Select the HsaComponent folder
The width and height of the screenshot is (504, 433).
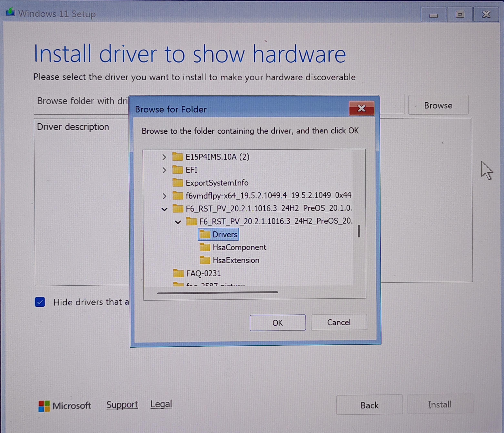coord(239,247)
